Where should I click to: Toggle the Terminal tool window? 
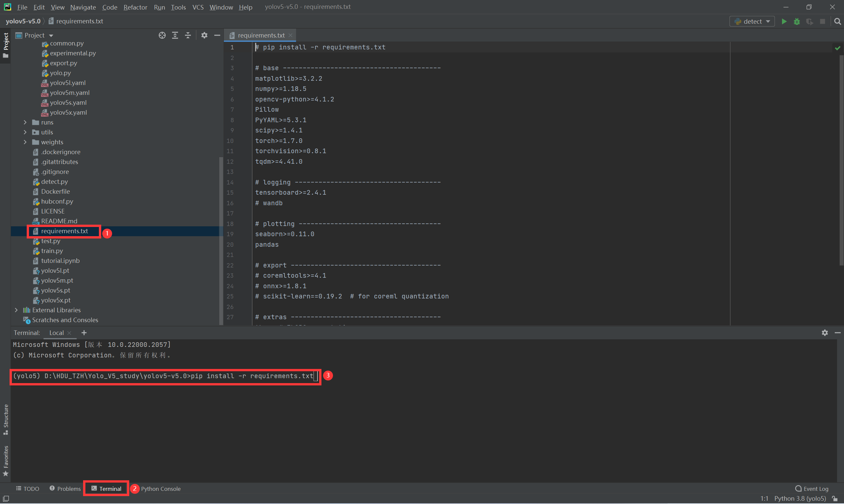tap(106, 489)
